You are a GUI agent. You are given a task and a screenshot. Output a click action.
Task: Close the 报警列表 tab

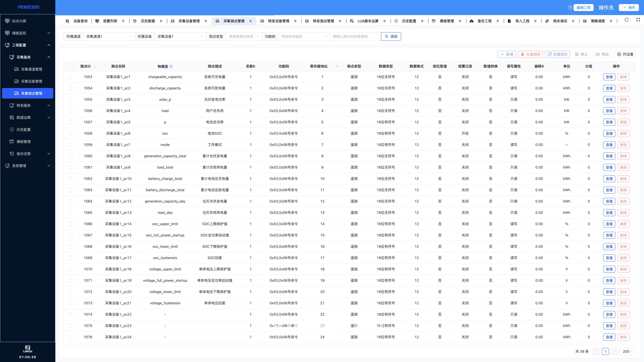(x=123, y=21)
